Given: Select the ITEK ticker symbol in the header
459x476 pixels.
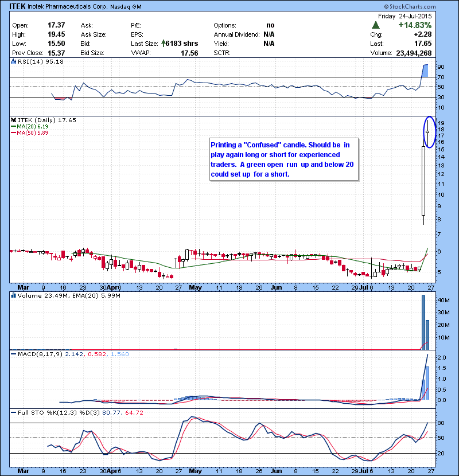Looking at the screenshot, I should pos(17,6).
